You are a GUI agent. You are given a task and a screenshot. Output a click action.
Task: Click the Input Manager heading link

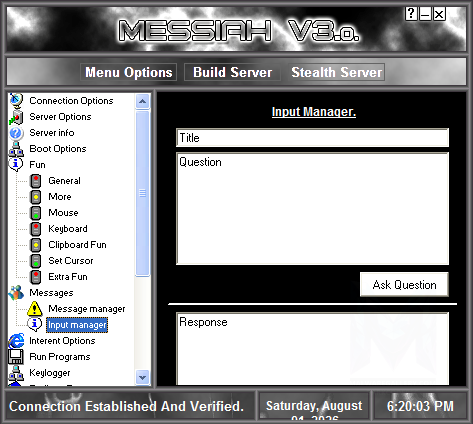314,112
